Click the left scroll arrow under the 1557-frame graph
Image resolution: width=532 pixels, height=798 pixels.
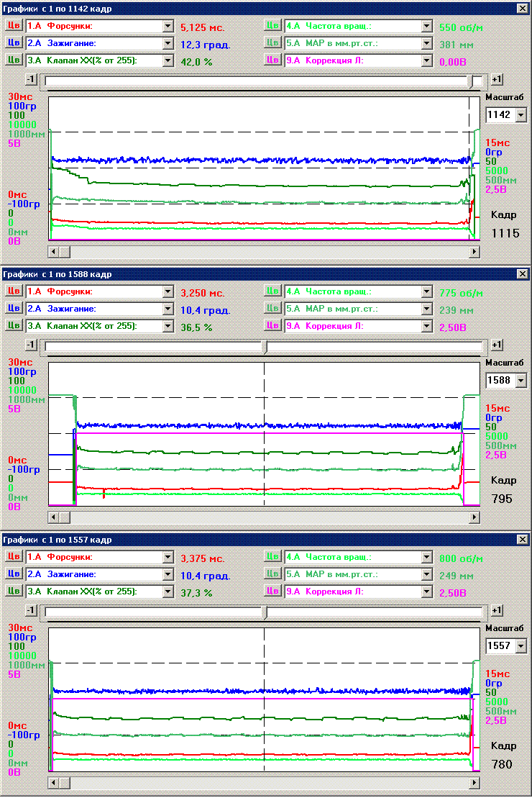[53, 782]
